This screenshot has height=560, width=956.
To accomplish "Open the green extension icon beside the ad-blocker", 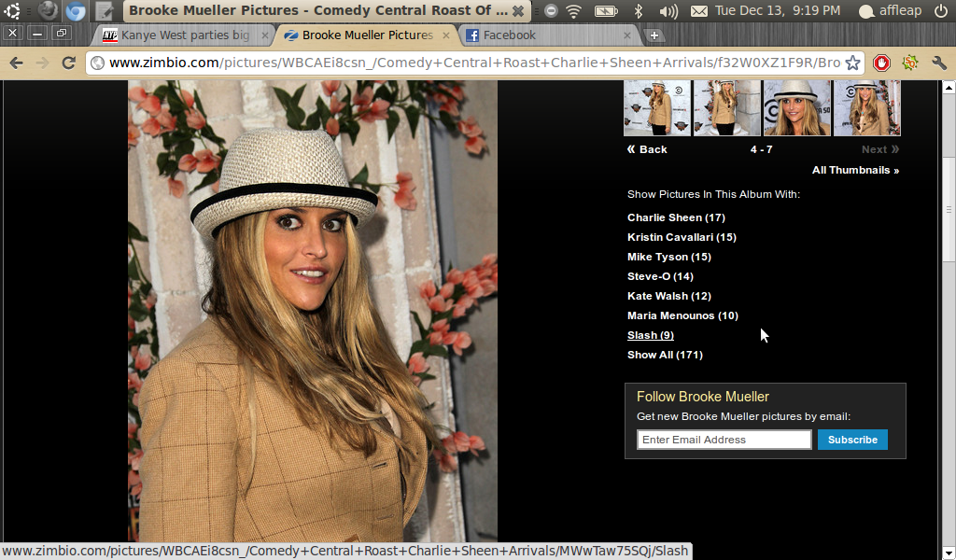I will (910, 63).
